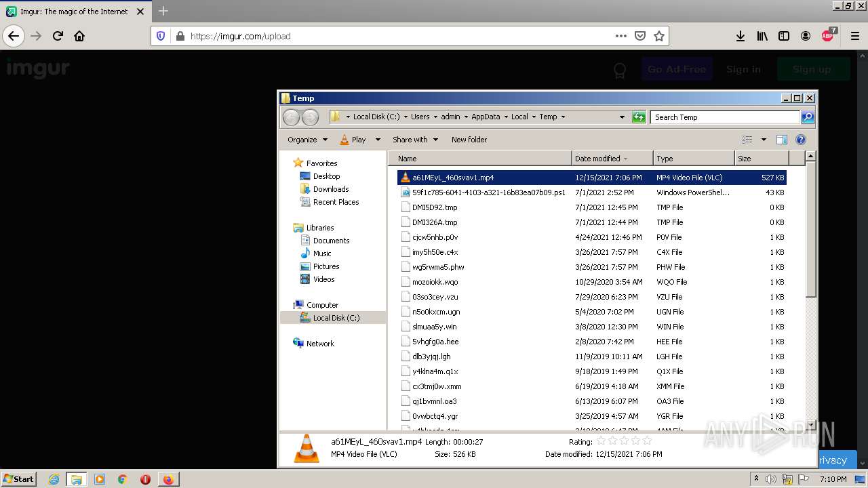Viewport: 868px width, 488px height.
Task: Click Explorer refresh button beside address bar
Action: 638,117
